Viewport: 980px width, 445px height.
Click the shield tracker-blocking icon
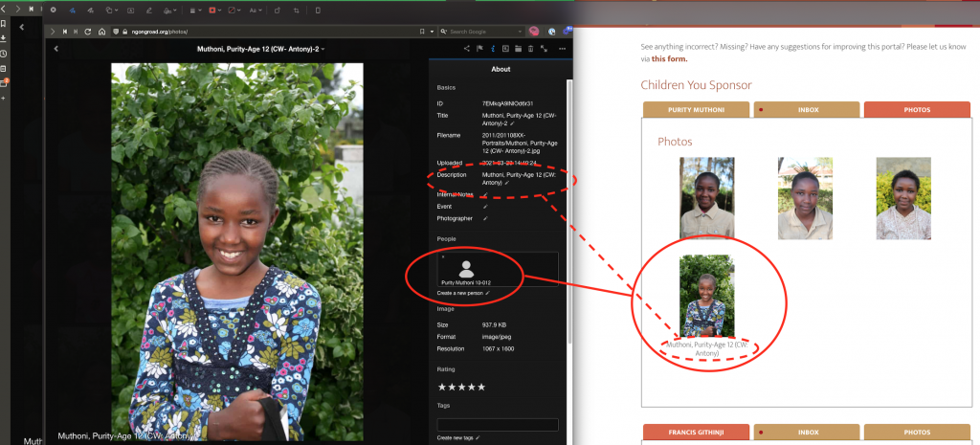pyautogui.click(x=116, y=32)
